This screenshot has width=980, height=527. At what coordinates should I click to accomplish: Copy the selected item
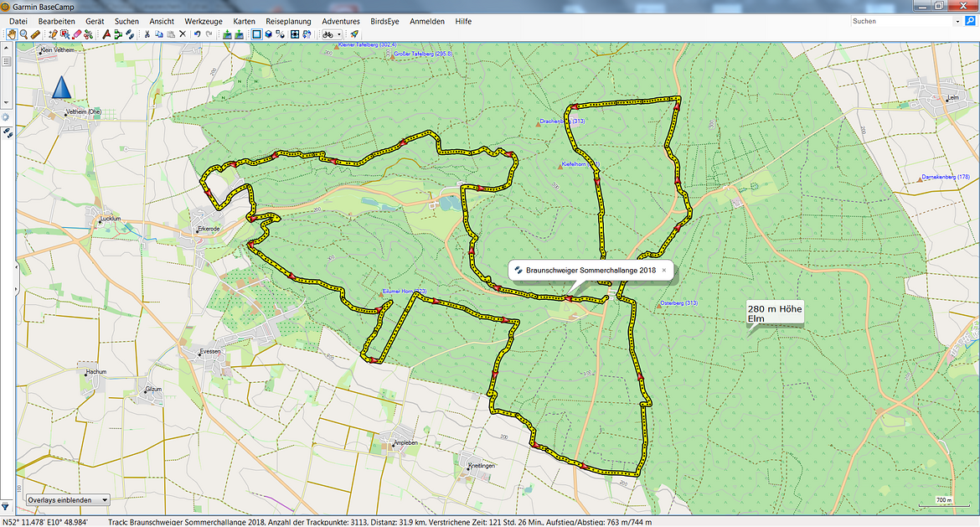159,34
